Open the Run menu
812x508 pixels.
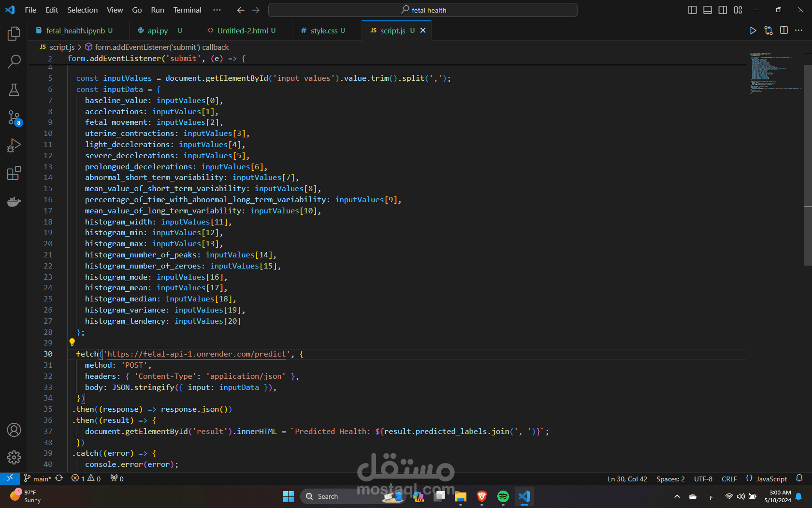(x=158, y=10)
